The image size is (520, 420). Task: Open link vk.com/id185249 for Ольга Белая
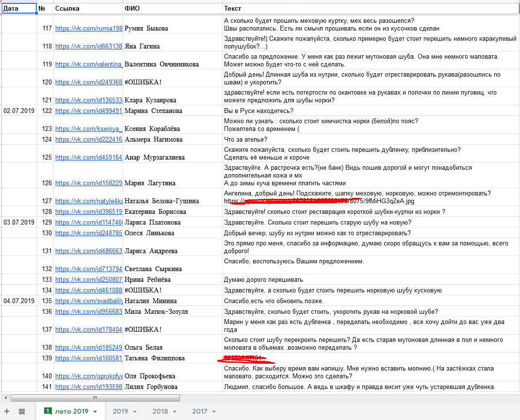tap(89, 347)
